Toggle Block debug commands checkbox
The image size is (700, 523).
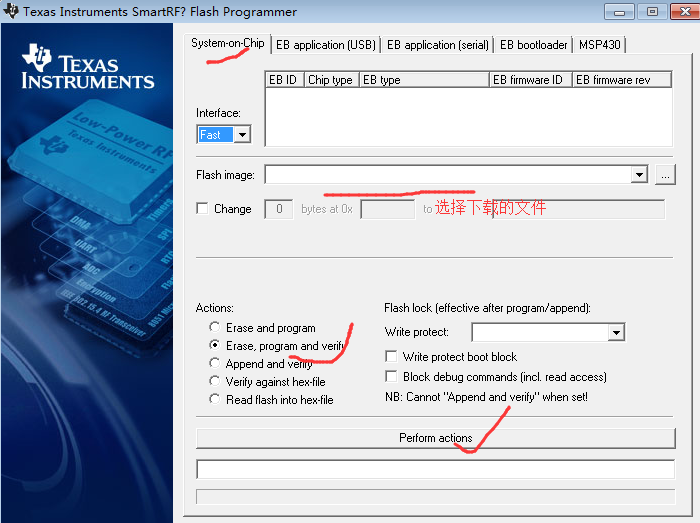[391, 377]
